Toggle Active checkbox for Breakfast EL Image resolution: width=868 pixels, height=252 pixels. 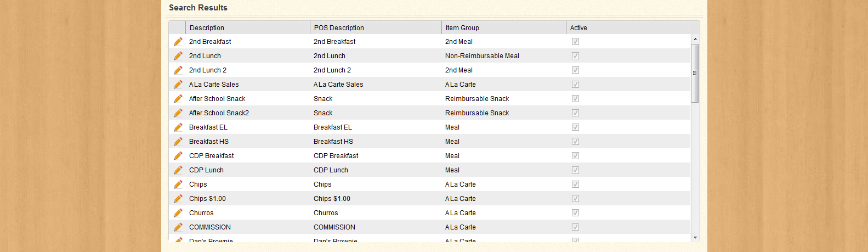click(575, 127)
